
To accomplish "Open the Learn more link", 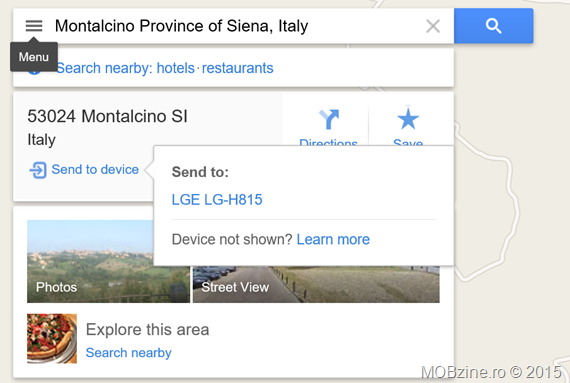I will point(333,239).
